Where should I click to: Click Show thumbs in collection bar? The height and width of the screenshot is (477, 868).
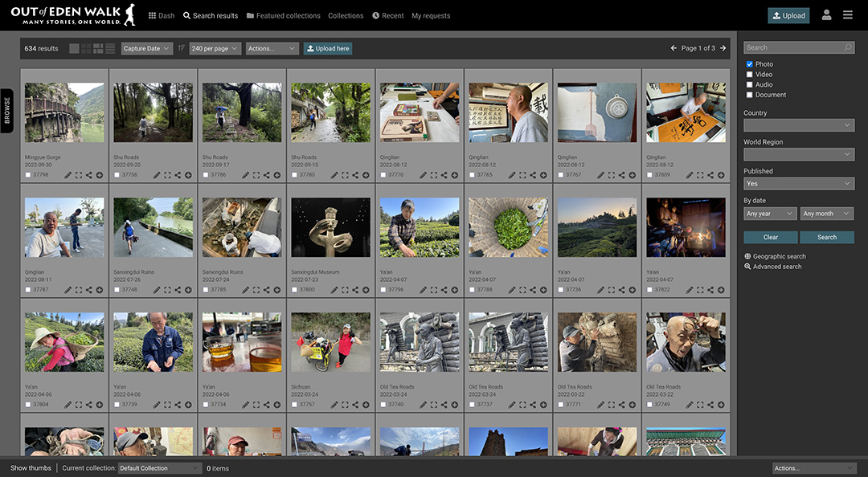point(31,468)
